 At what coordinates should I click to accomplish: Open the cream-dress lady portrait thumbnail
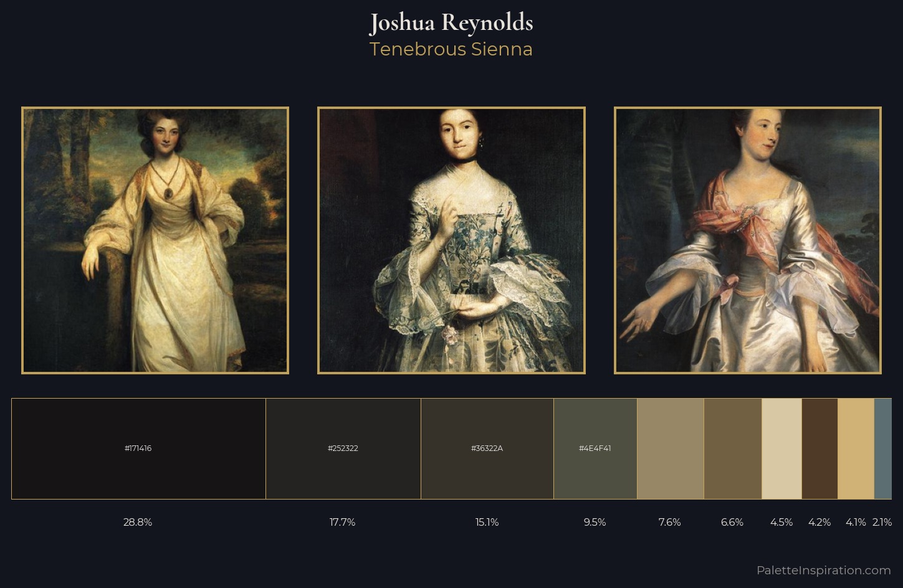155,240
